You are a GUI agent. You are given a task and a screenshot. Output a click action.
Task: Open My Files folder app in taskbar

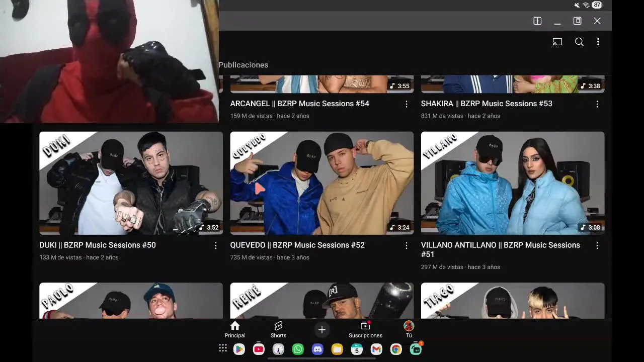(x=337, y=349)
